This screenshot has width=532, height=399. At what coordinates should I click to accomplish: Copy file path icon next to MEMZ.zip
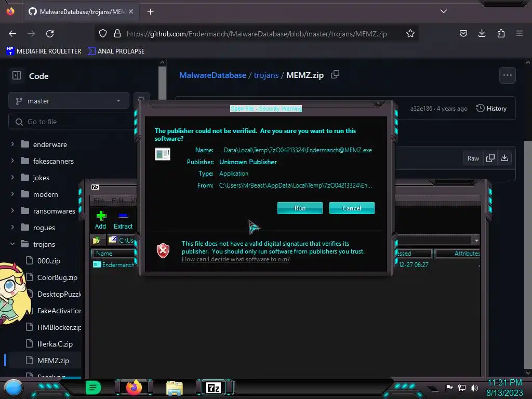335,75
